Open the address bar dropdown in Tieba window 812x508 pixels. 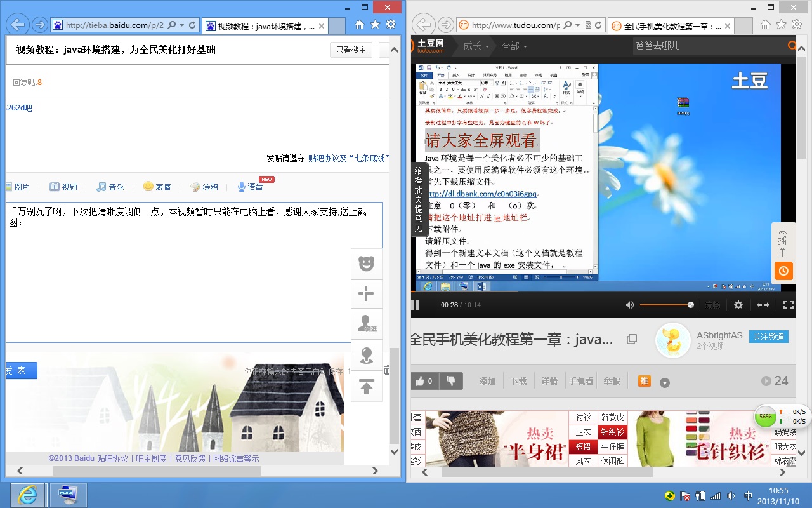(182, 25)
